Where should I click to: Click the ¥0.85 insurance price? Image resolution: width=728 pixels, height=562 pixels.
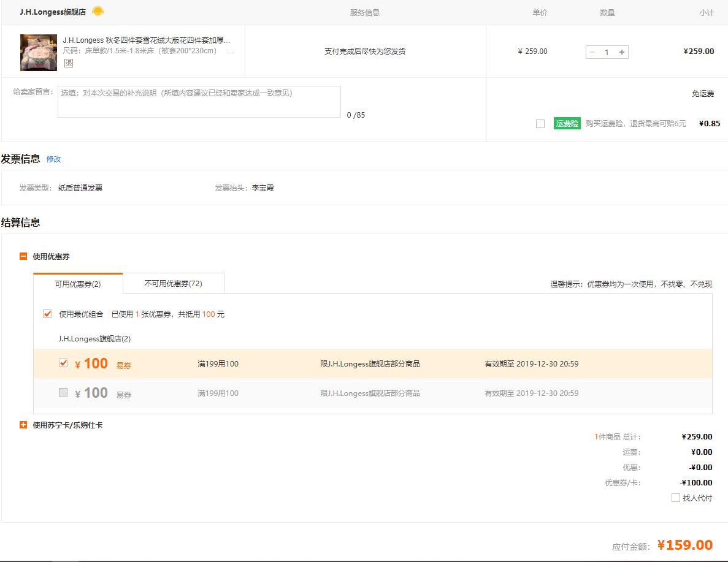pyautogui.click(x=710, y=123)
